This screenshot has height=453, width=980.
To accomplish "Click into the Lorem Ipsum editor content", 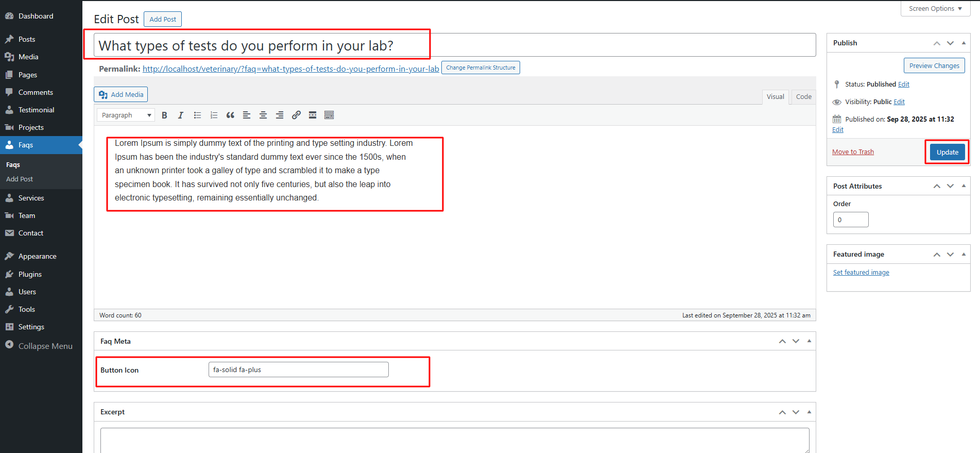I will pos(264,171).
